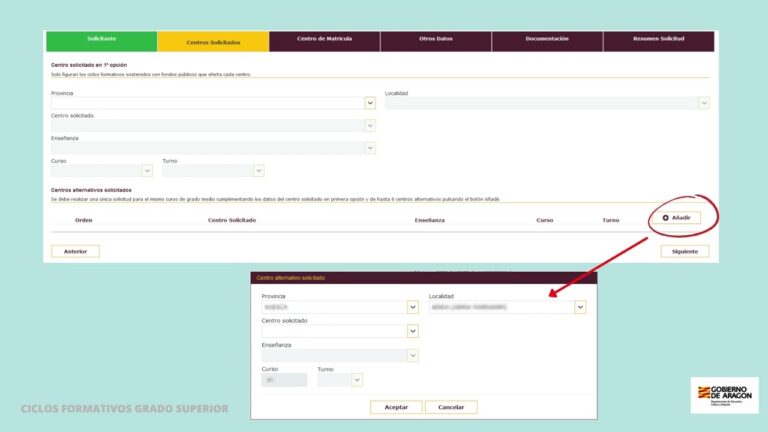Select the Centros Solicitados tab
The width and height of the screenshot is (768, 432).
pos(213,41)
